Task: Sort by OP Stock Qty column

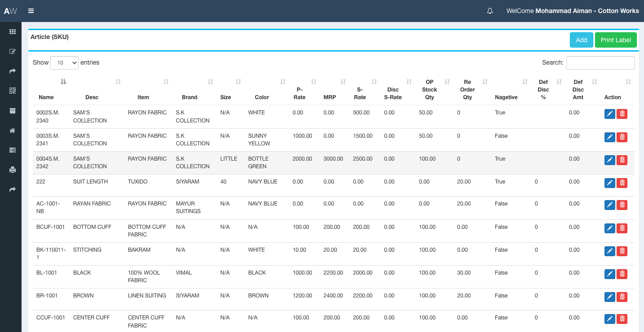Action: pos(434,89)
